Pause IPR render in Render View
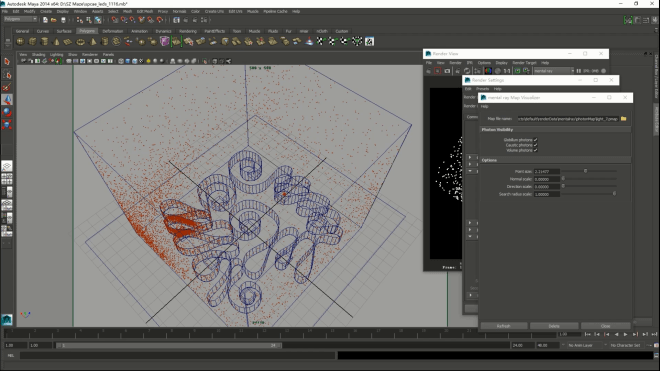 579,71
